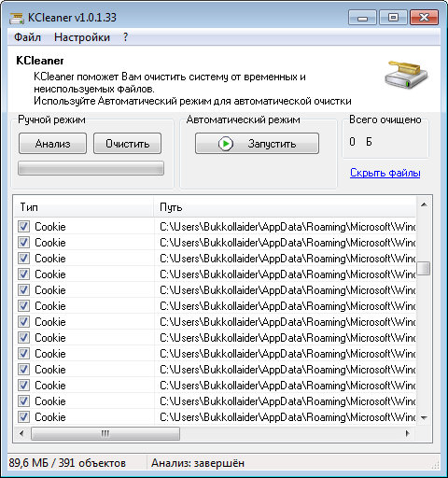The image size is (448, 478).
Task: Uncheck the first Cookie row checkbox
Action: click(x=23, y=226)
